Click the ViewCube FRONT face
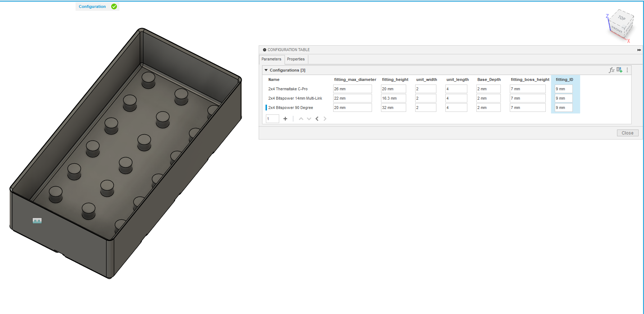Screen dimensions: 644x314 click(617, 29)
